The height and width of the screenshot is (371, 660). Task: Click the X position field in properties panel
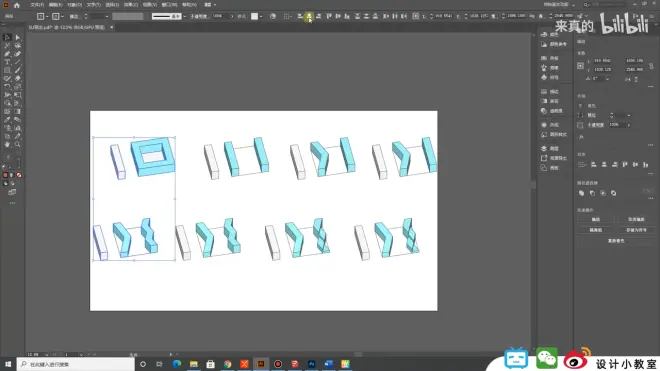click(602, 61)
